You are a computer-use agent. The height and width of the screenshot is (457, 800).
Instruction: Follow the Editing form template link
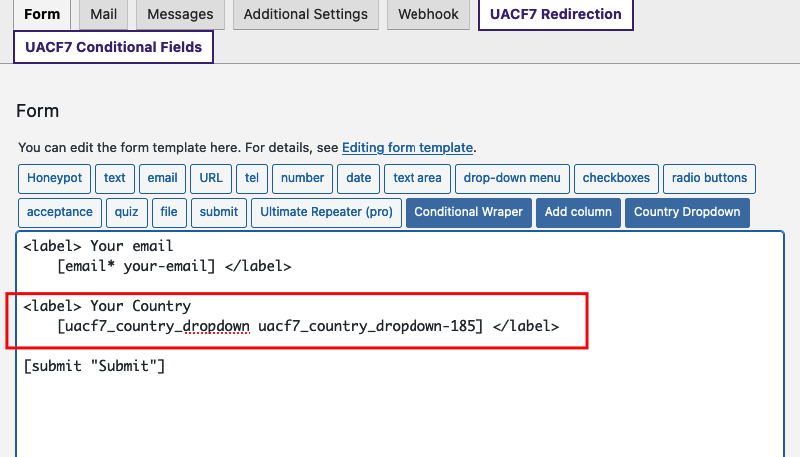407,147
